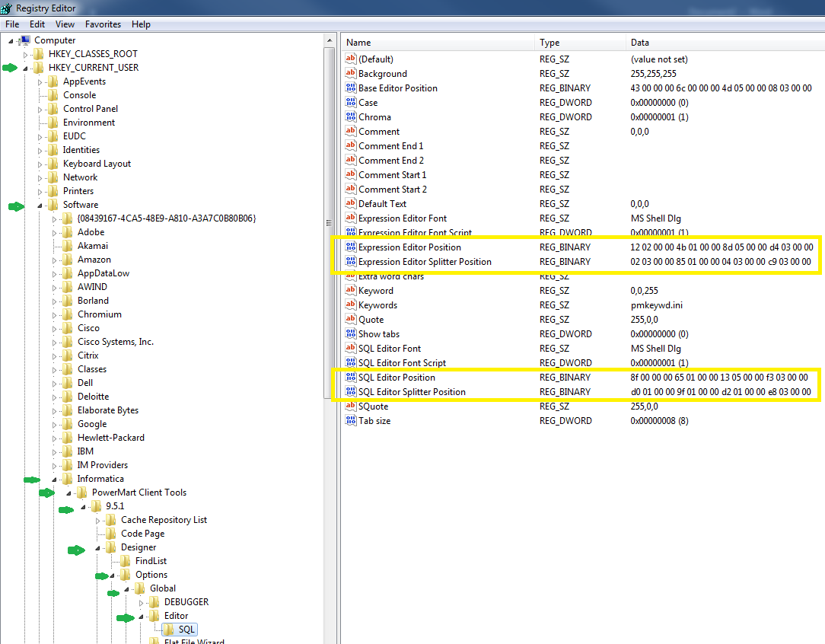
Task: Select the Base Editor Position binary icon
Action: coord(351,88)
